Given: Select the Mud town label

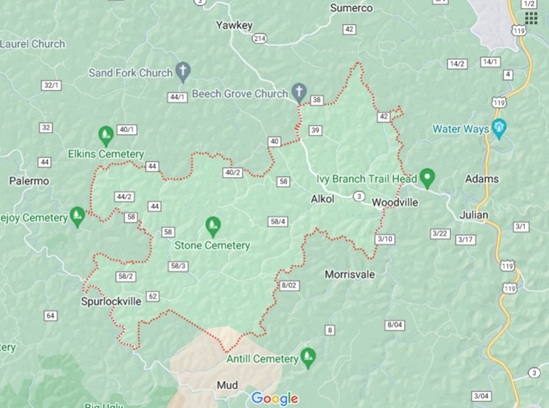Looking at the screenshot, I should [x=227, y=385].
